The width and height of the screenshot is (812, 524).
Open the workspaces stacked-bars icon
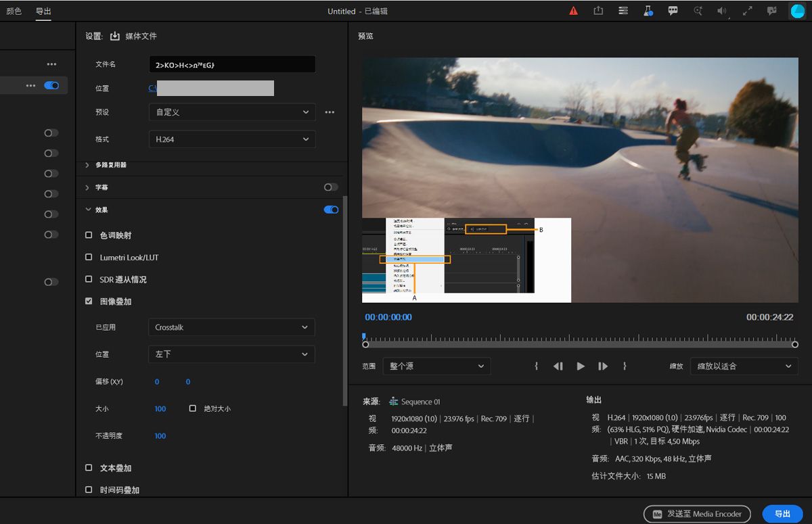pos(623,11)
